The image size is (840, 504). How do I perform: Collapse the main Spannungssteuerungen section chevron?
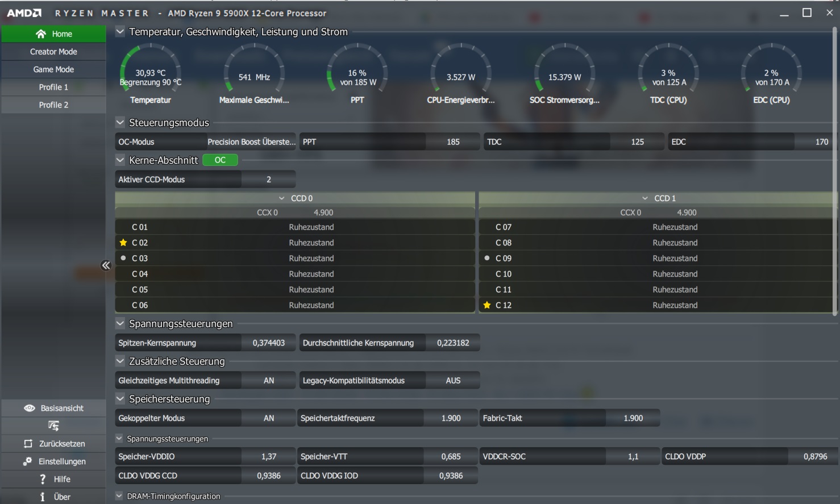[x=120, y=323]
